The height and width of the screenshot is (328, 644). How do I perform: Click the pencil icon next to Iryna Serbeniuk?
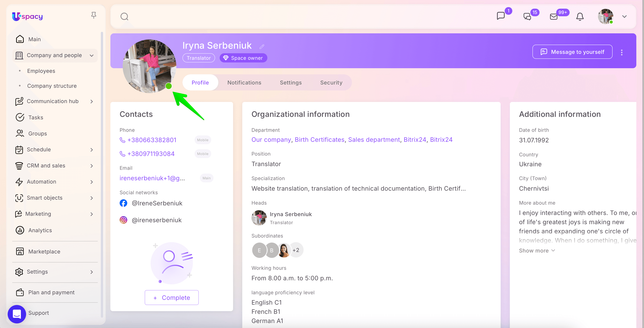point(262,47)
